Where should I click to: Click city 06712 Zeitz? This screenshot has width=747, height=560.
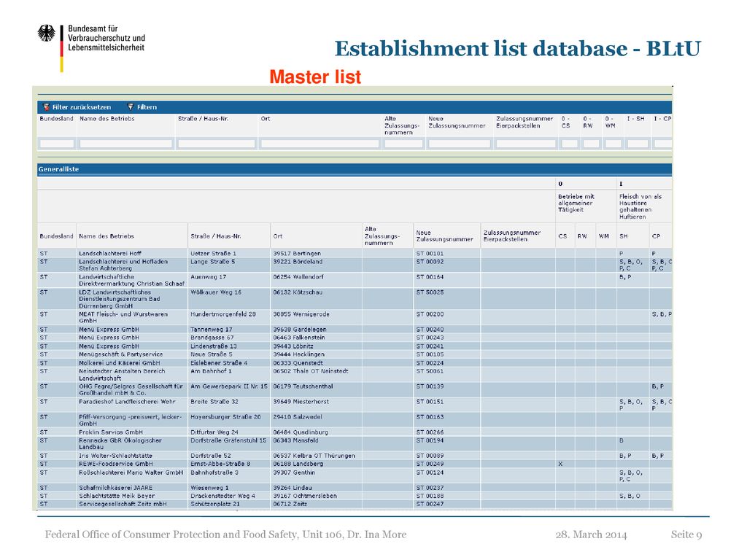290,504
